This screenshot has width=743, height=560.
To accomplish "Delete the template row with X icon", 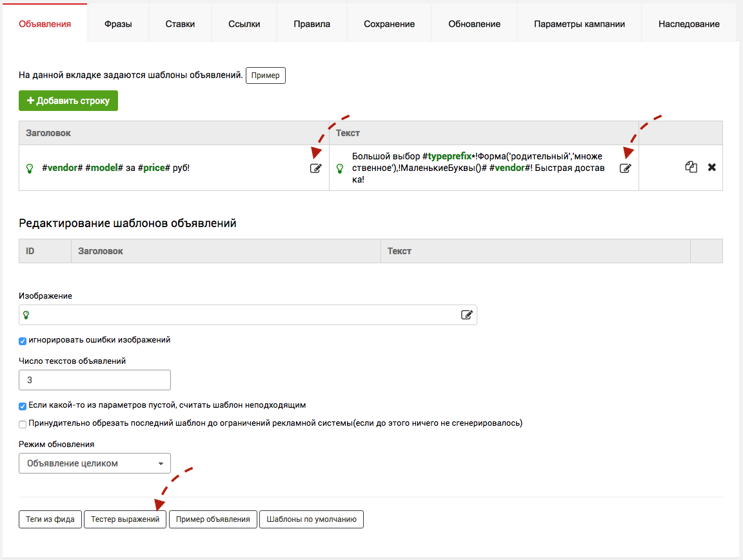I will point(712,167).
